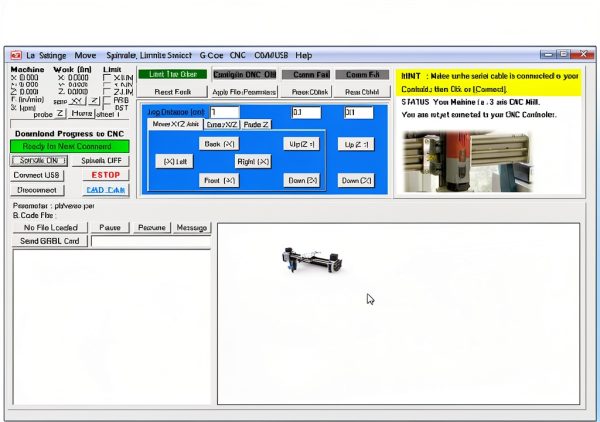Click the CNC mill photo thumbnail
The height and width of the screenshot is (422, 600).
click(466, 161)
